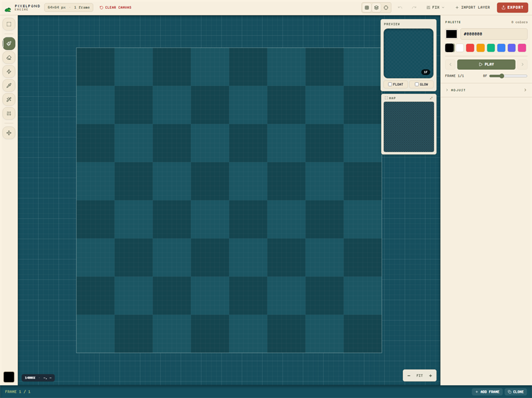Viewport: 532px width, 398px height.
Task: Open the sliders settings tool in left toolbar
Action: [9, 113]
